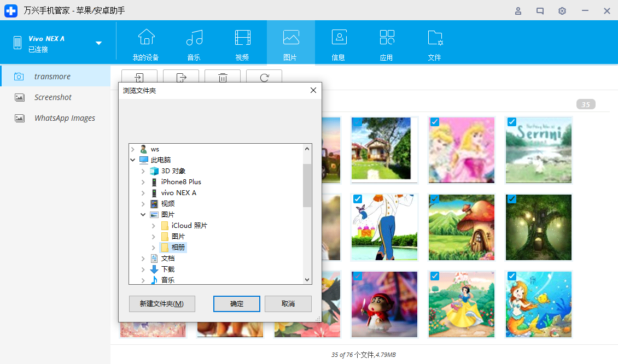This screenshot has height=364, width=618.
Task: Collapse the 图片 folder node
Action: (143, 214)
